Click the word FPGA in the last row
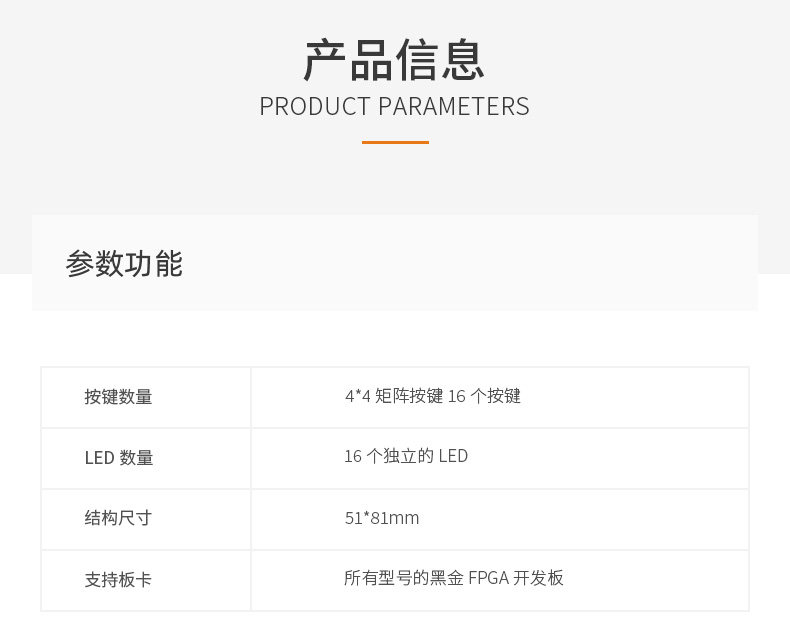The image size is (790, 643). tap(489, 578)
